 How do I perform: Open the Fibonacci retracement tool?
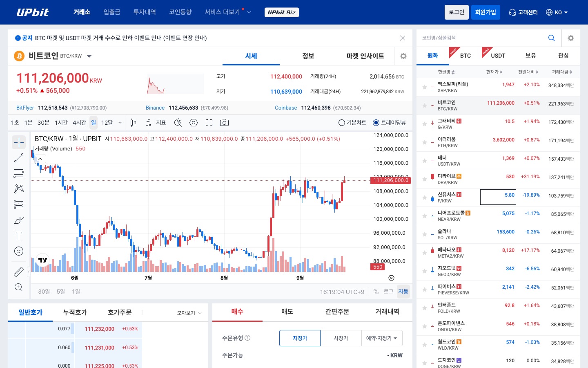[19, 173]
